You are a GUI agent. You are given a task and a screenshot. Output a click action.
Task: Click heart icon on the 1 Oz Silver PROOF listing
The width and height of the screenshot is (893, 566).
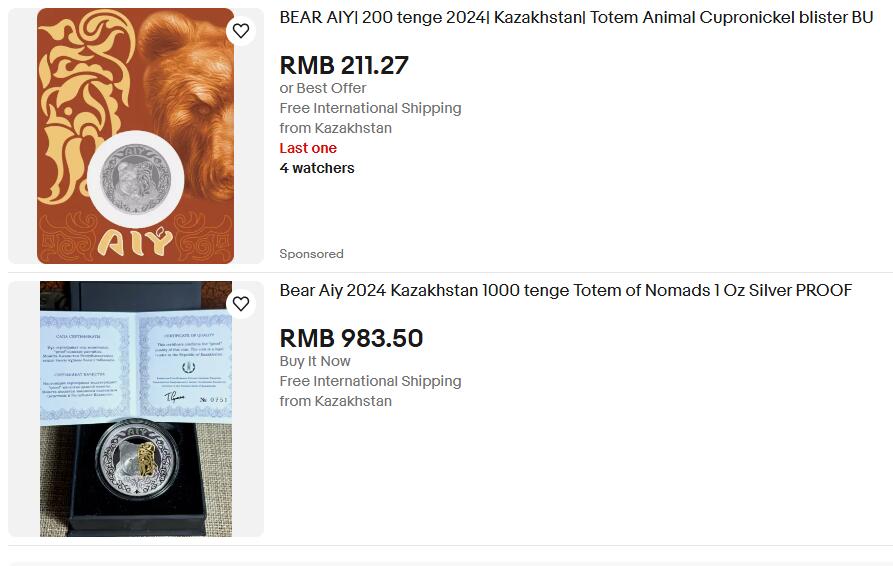241,304
